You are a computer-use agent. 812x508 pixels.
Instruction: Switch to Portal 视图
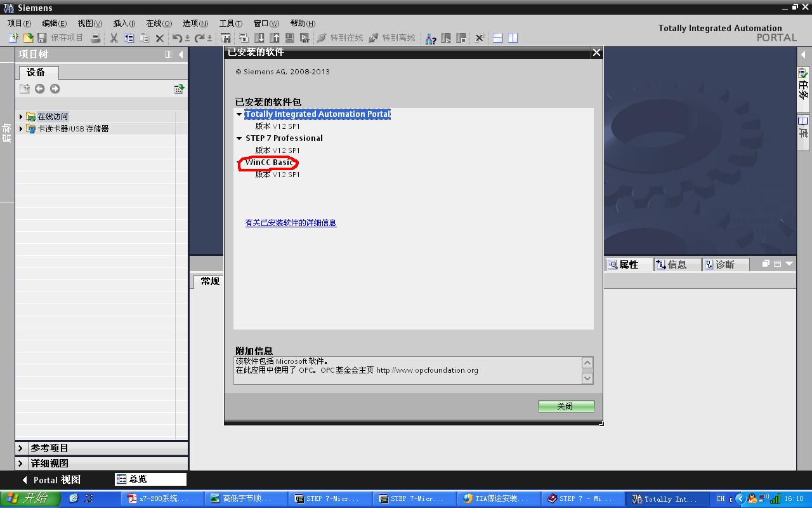click(x=51, y=480)
